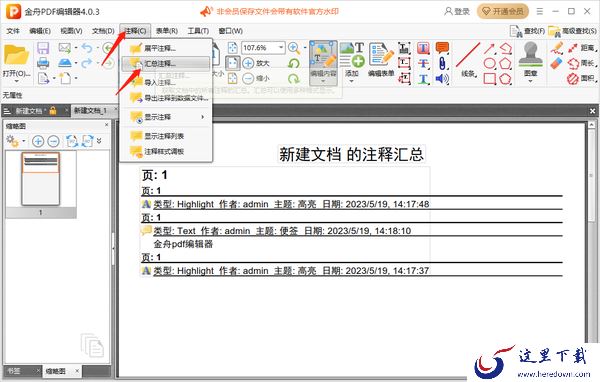Screen dimensions: 600x382
Task: Select the page 1 thumbnail
Action: [x=41, y=179]
